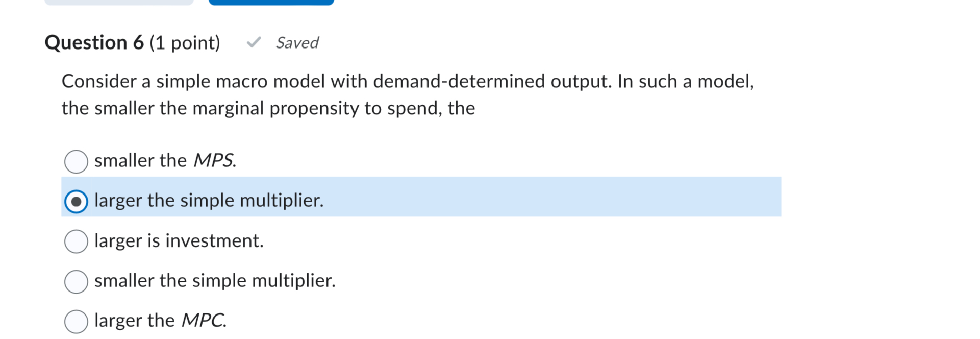Click the 'smaller the simple multiplier' text
980x339 pixels.
[215, 280]
